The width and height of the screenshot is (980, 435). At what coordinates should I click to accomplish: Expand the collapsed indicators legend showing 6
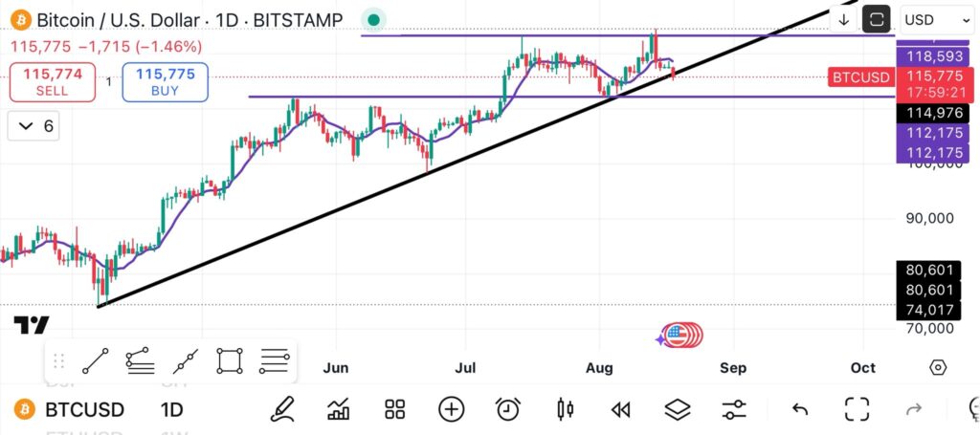pos(33,127)
